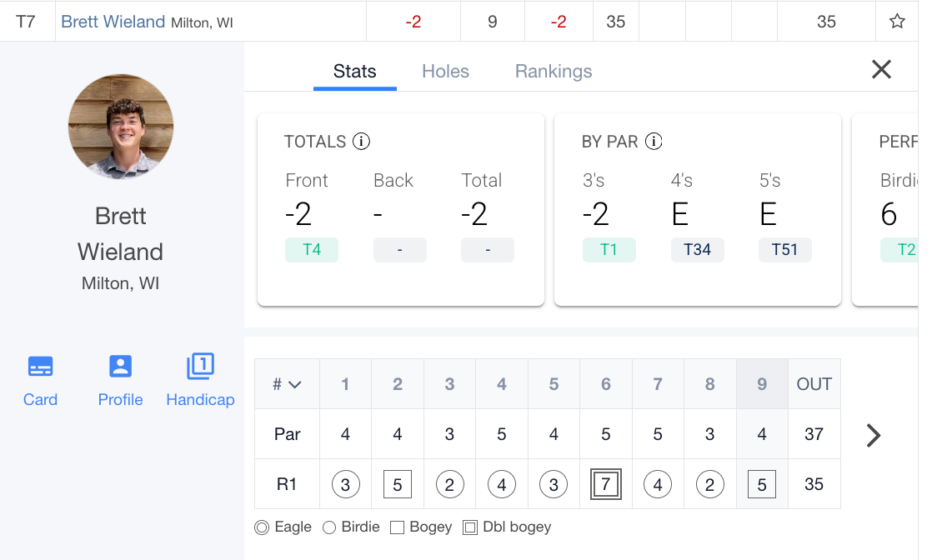Select hole 5 column header
The height and width of the screenshot is (560, 937).
(x=554, y=384)
